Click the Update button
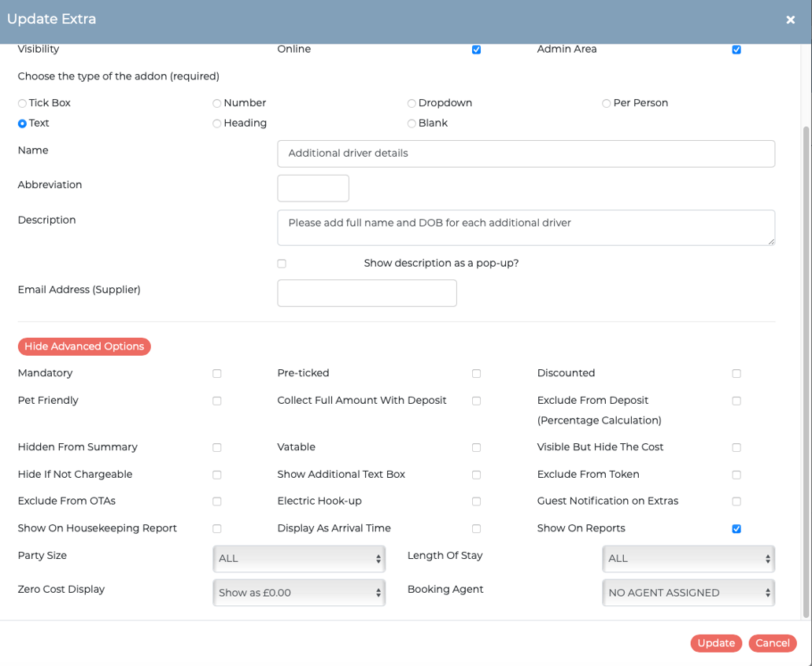The image size is (812, 666). click(716, 643)
